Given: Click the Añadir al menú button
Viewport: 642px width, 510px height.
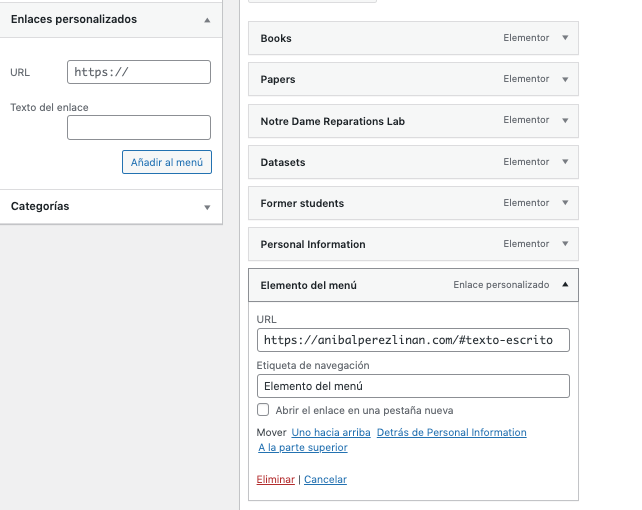Looking at the screenshot, I should tap(167, 162).
